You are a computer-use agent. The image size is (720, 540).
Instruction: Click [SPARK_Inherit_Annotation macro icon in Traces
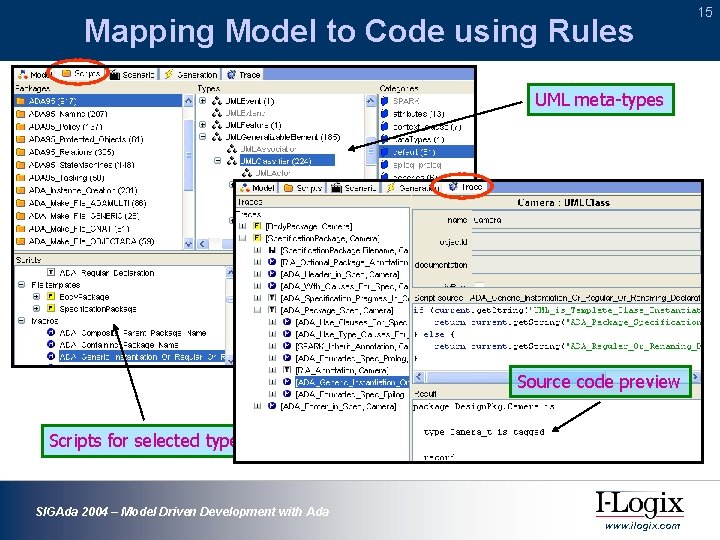pos(287,346)
